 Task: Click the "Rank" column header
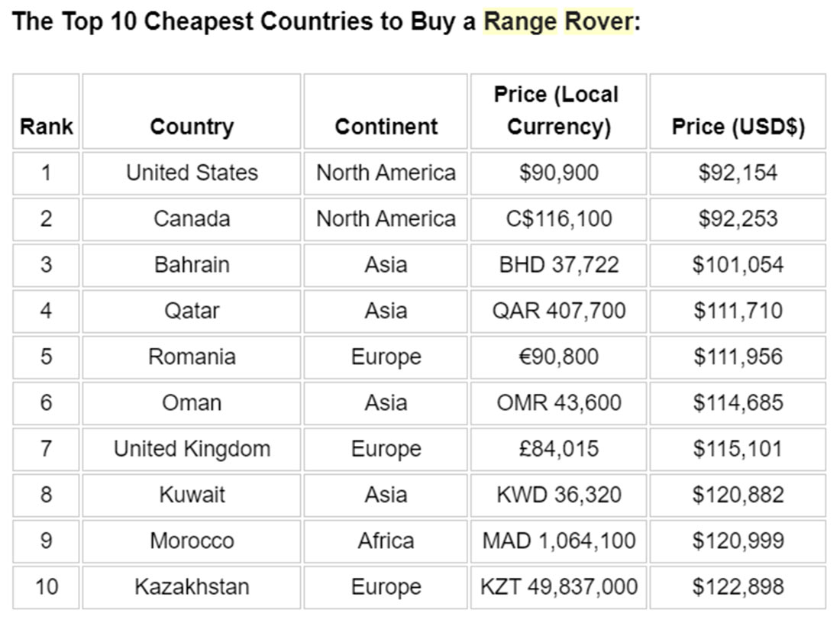(x=46, y=127)
